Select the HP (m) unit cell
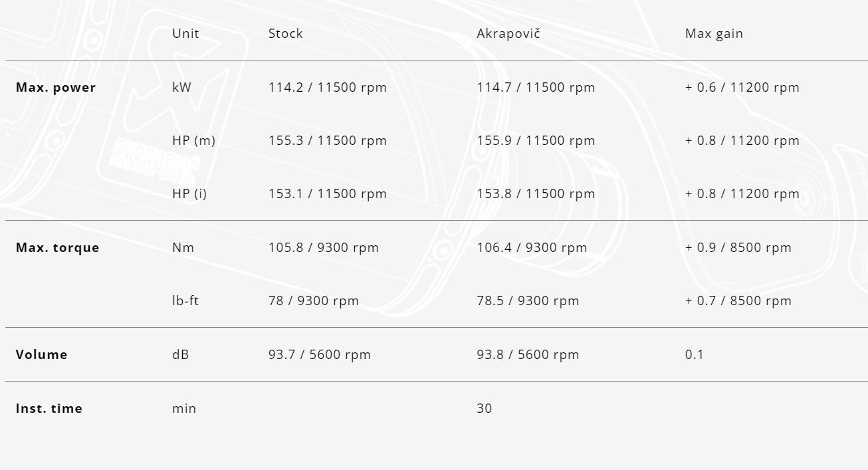The image size is (868, 470). [x=193, y=140]
